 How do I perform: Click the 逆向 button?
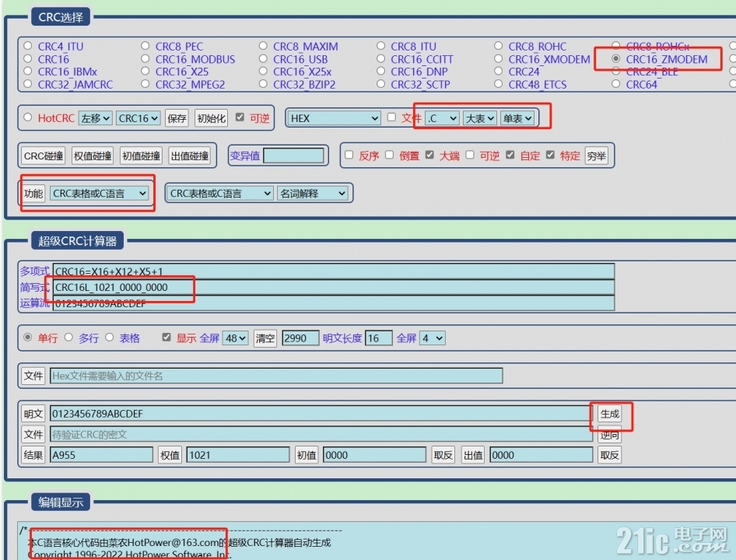[x=609, y=435]
